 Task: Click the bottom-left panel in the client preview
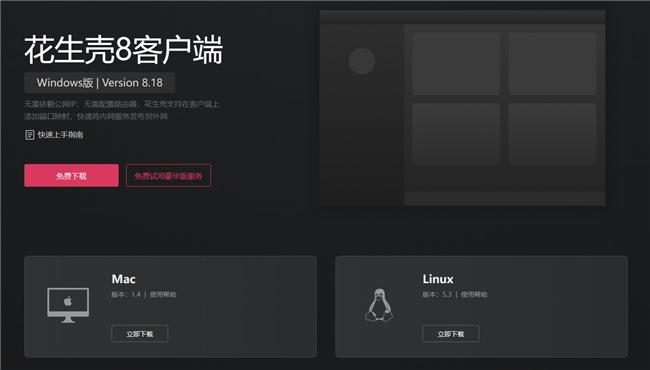click(x=456, y=134)
